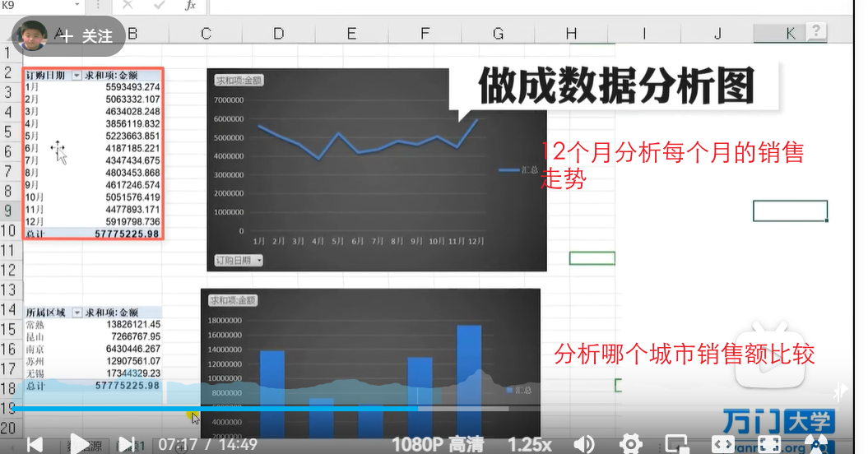Open the 所属区域 pivot filter dropdown
The height and width of the screenshot is (454, 868).
tap(77, 313)
